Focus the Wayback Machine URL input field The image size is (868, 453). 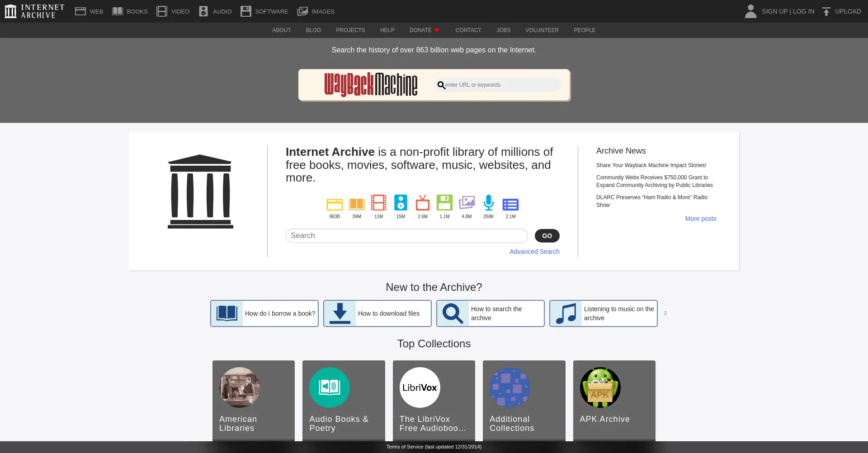(x=497, y=85)
